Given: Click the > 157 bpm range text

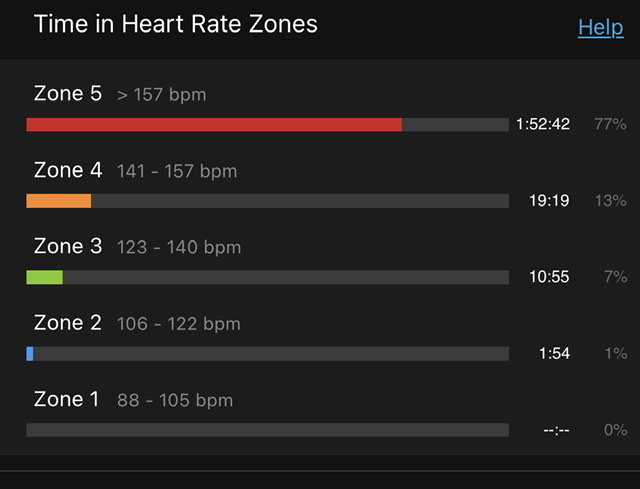Looking at the screenshot, I should (162, 95).
